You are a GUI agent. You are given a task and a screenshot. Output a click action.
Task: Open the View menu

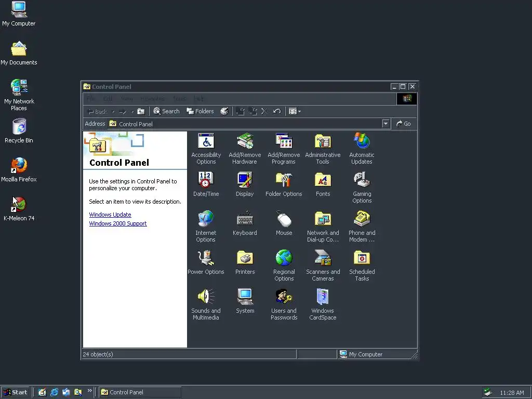pyautogui.click(x=127, y=99)
